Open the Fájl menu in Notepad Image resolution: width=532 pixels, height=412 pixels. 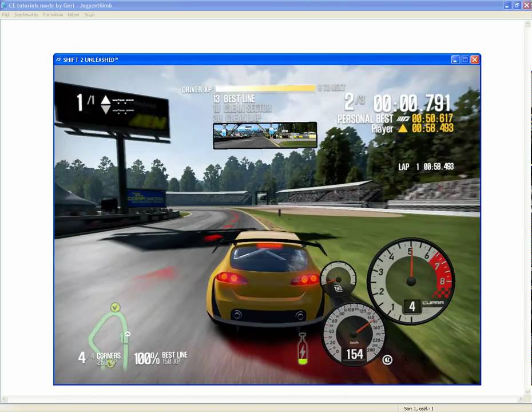(x=5, y=15)
